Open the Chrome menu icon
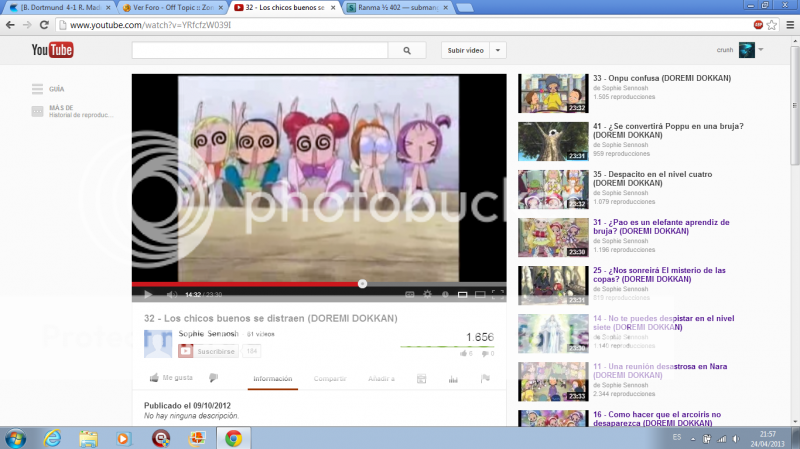This screenshot has width=800, height=449. 790,24
